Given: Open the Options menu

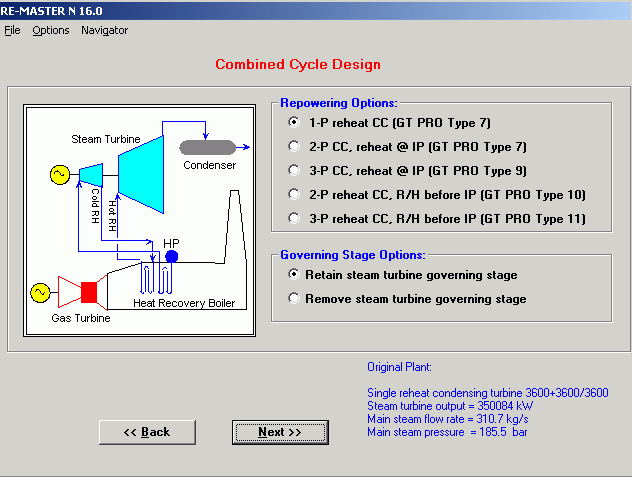Looking at the screenshot, I should (x=51, y=30).
